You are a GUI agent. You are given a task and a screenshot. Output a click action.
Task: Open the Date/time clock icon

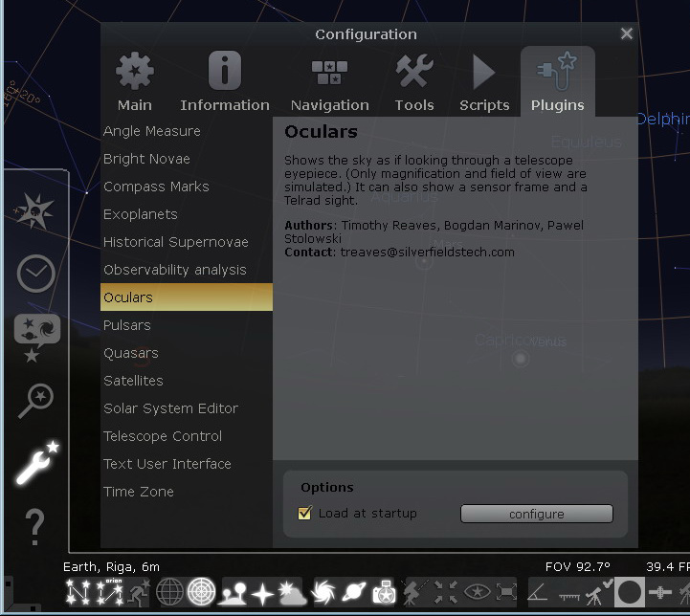tap(36, 275)
